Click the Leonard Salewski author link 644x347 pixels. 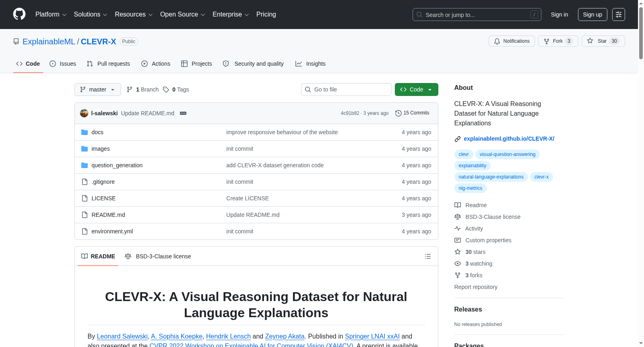coord(122,336)
